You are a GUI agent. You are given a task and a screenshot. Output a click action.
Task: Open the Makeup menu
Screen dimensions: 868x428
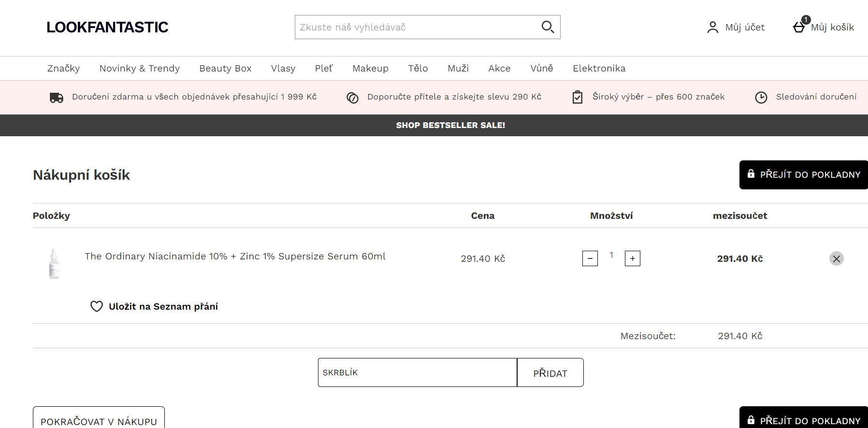(370, 68)
